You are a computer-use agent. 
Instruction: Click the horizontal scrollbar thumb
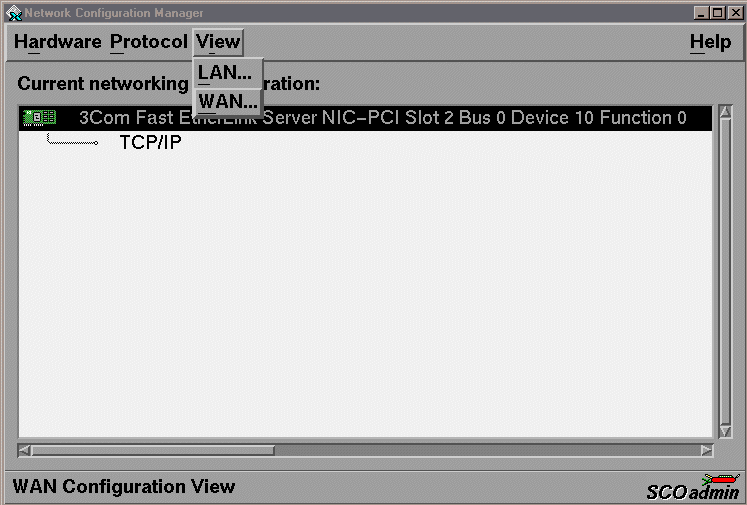152,450
